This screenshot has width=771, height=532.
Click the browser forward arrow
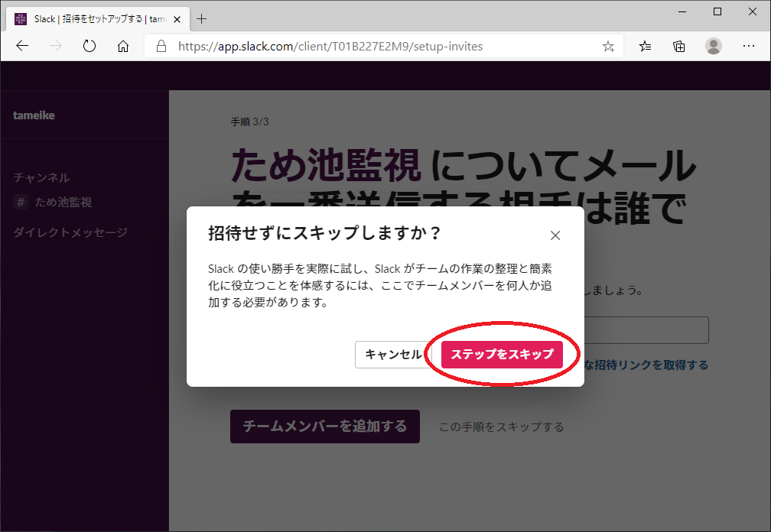[x=56, y=47]
